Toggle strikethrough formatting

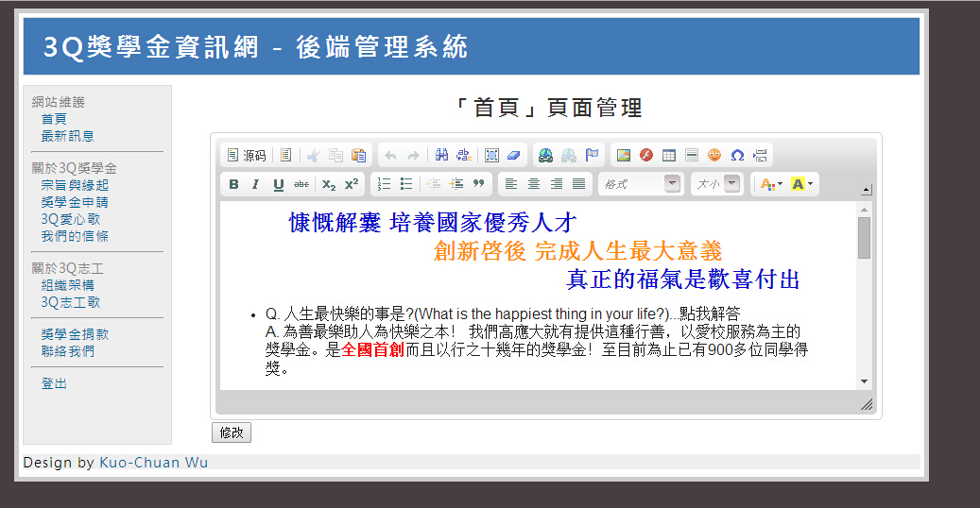pyautogui.click(x=301, y=184)
